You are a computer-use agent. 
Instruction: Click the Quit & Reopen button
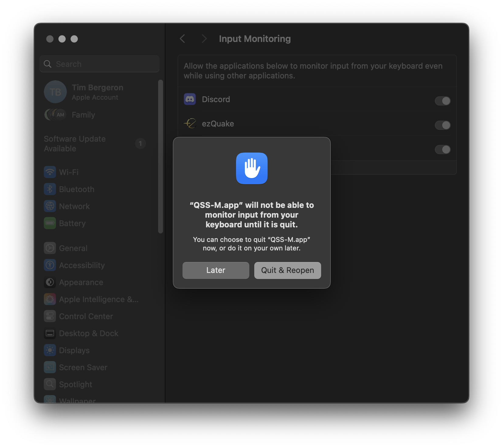point(287,270)
